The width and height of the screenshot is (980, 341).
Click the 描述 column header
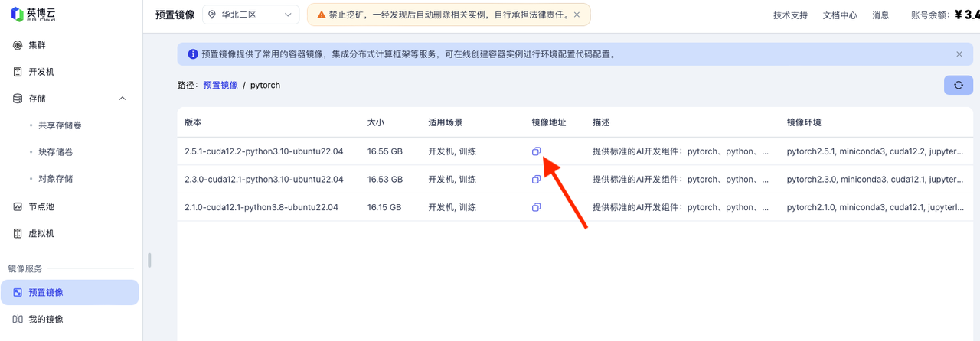pyautogui.click(x=601, y=122)
